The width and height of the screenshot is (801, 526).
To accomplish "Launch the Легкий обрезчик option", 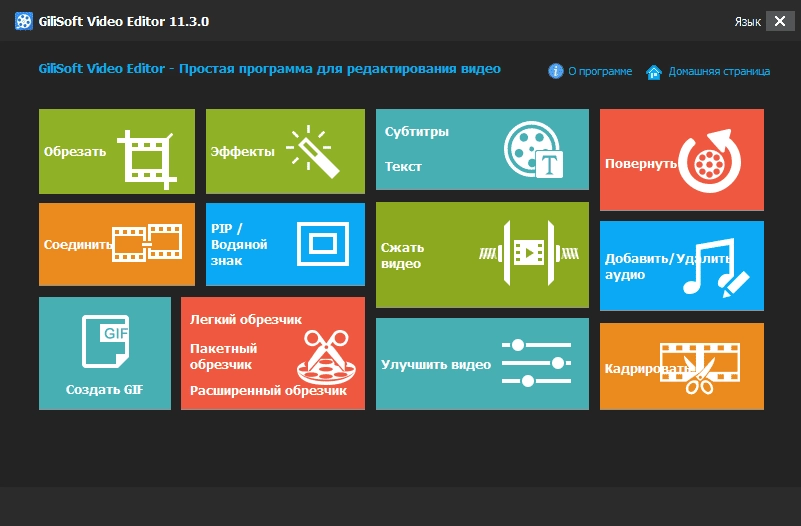I will pyautogui.click(x=246, y=320).
